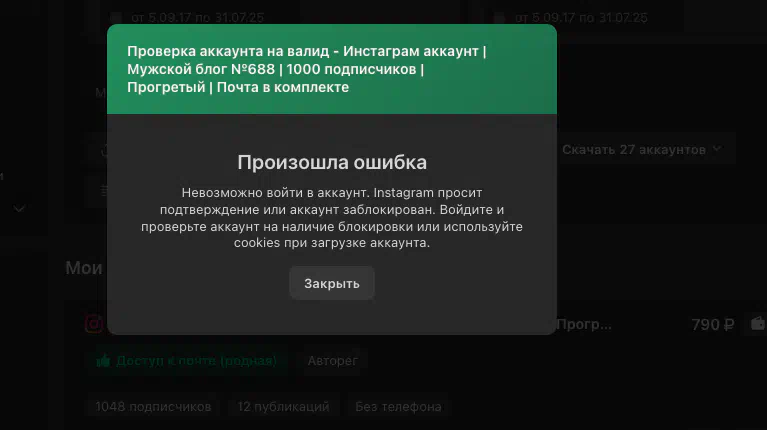Click the green dialog title text
This screenshot has height=430, width=767.
click(307, 69)
